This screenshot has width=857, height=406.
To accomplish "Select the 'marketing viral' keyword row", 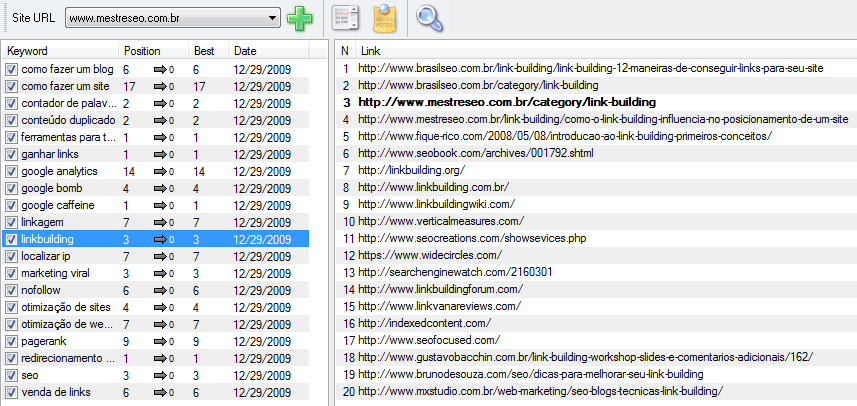I will coord(58,273).
